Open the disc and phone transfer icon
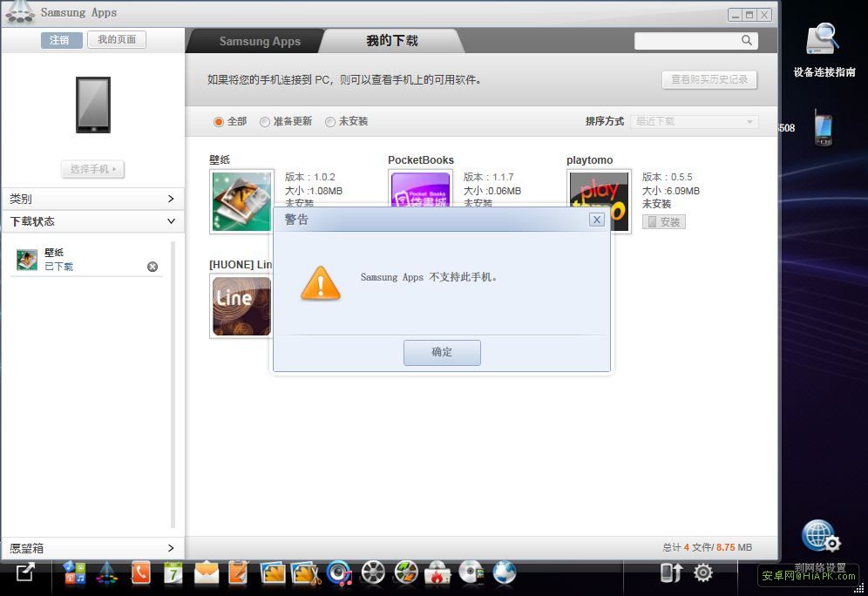 pyautogui.click(x=471, y=572)
